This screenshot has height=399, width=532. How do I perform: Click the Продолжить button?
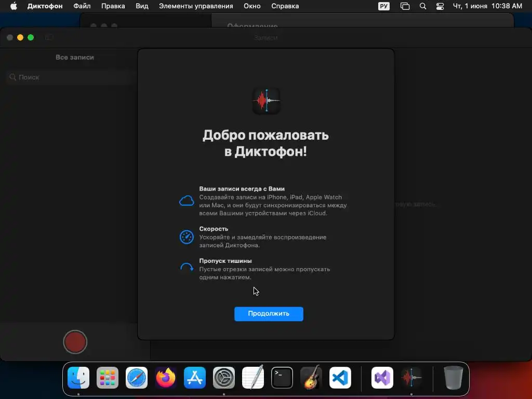click(x=269, y=314)
